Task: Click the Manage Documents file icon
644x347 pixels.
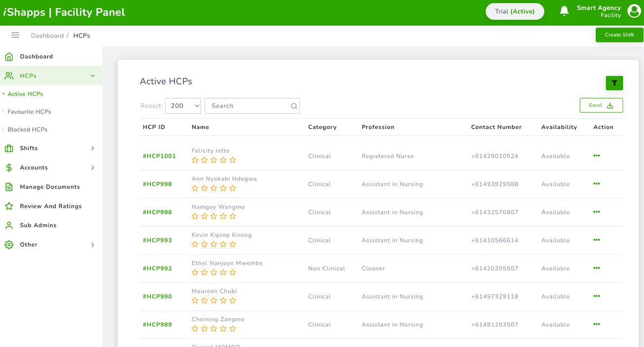Action: pos(9,187)
